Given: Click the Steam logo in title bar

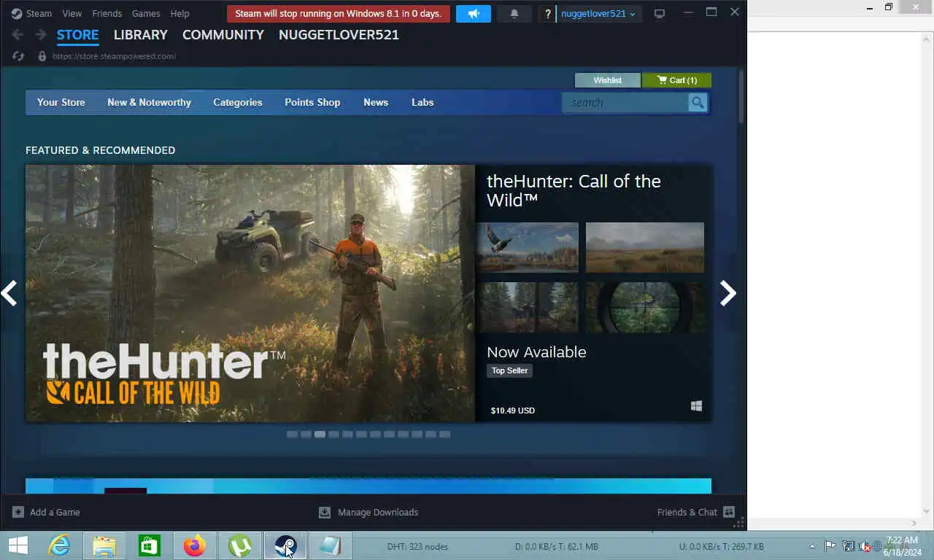Looking at the screenshot, I should (x=17, y=14).
